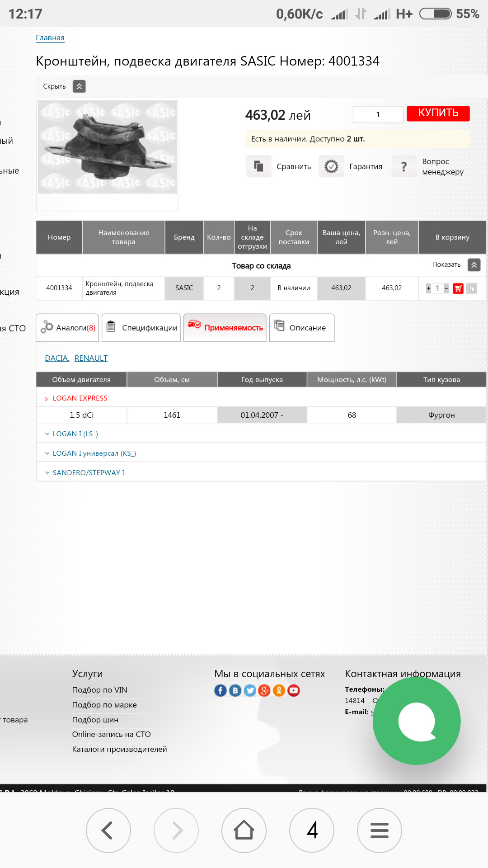Click the copy icon in the cart column

coord(472,288)
